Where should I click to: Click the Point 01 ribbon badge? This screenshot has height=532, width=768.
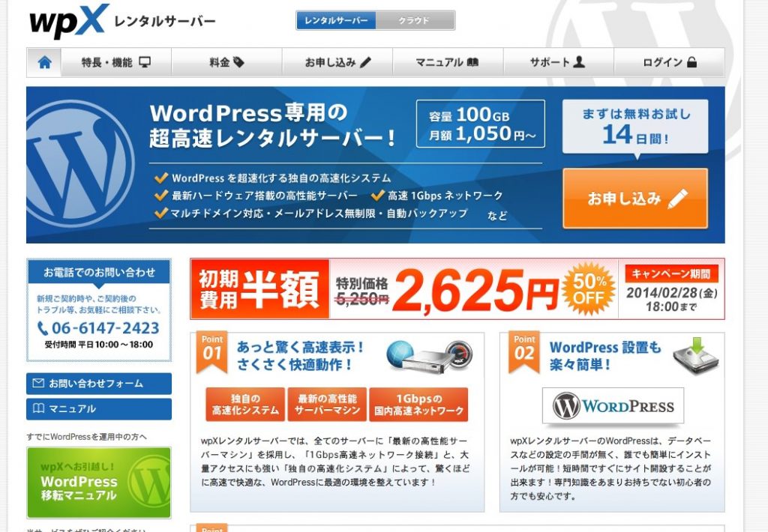click(x=212, y=351)
